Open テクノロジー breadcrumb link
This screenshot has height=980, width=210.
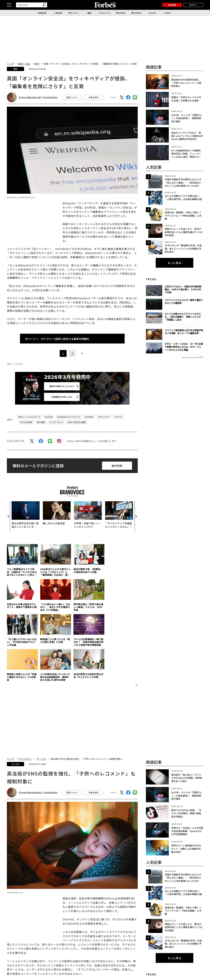(x=25, y=759)
